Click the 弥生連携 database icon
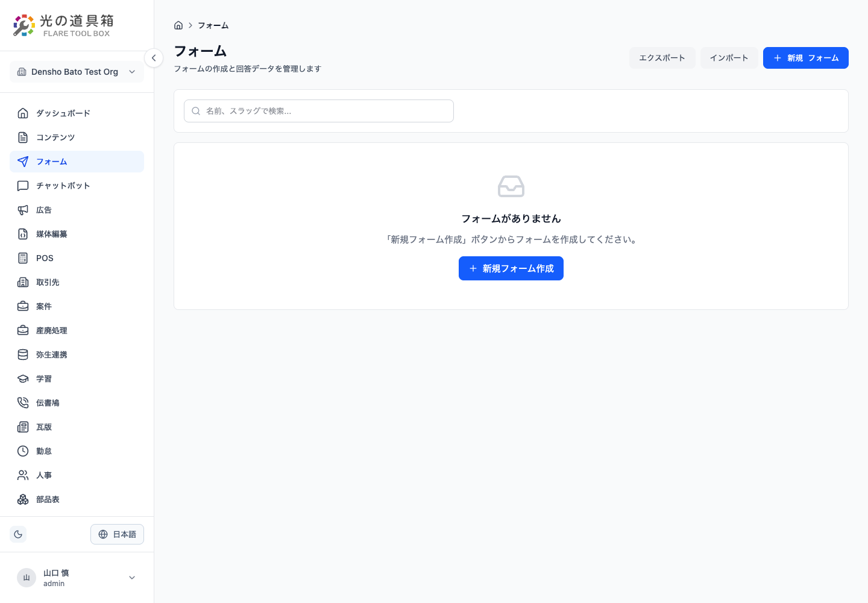 click(23, 355)
